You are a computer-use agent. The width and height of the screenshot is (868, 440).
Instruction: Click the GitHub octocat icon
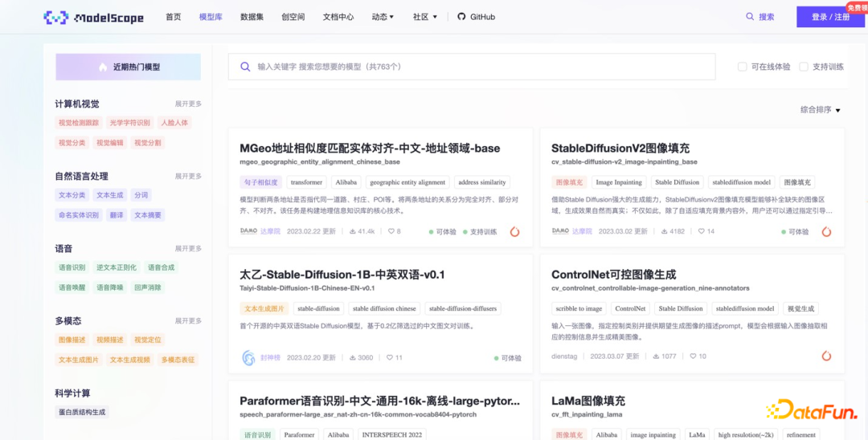(x=461, y=17)
